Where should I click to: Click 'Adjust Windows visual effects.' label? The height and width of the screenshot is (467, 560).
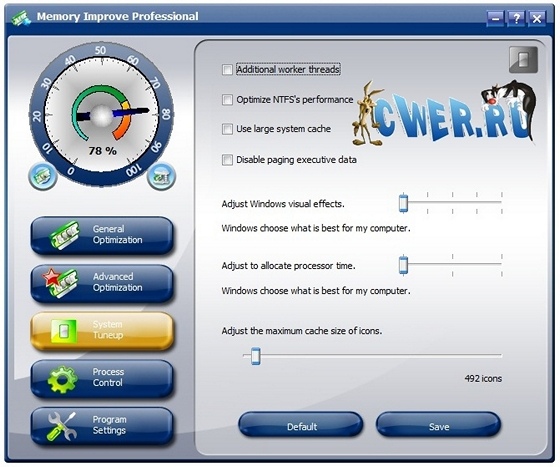(283, 204)
